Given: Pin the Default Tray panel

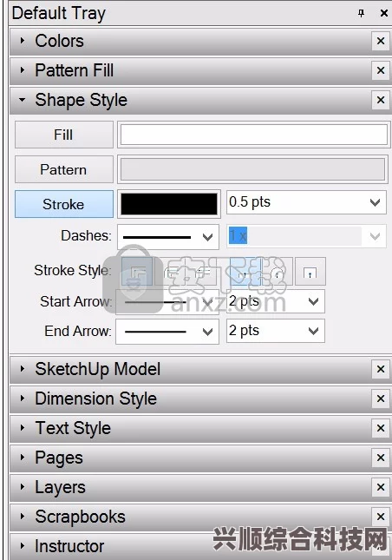Looking at the screenshot, I should 362,13.
